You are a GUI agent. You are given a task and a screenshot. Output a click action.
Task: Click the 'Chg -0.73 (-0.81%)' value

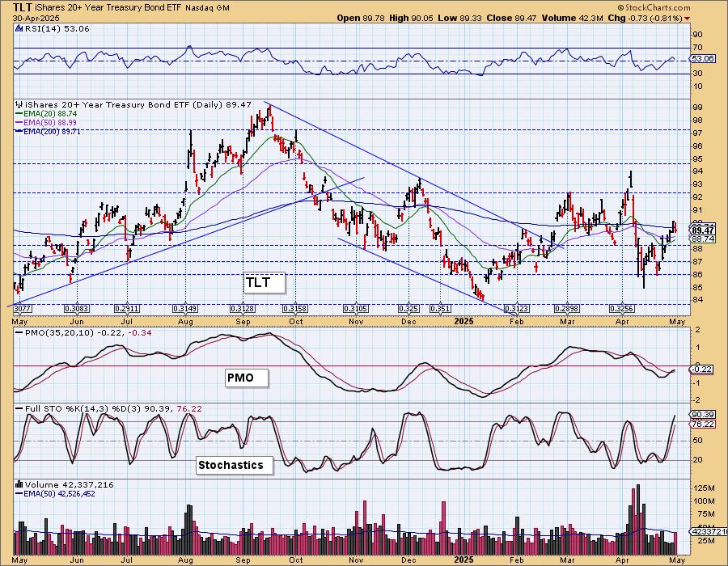point(645,18)
